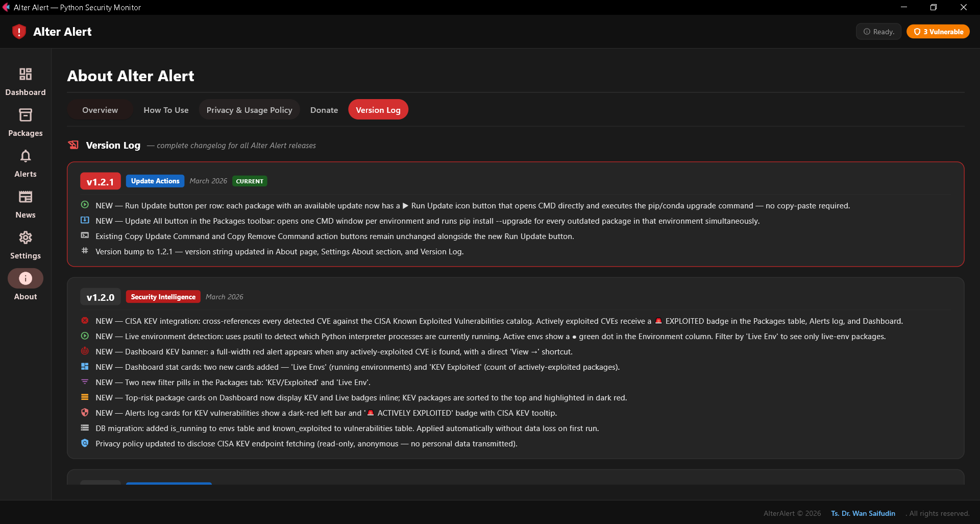Click the 3 Vulnerable badge
Screen dimensions: 980x524
[938, 31]
